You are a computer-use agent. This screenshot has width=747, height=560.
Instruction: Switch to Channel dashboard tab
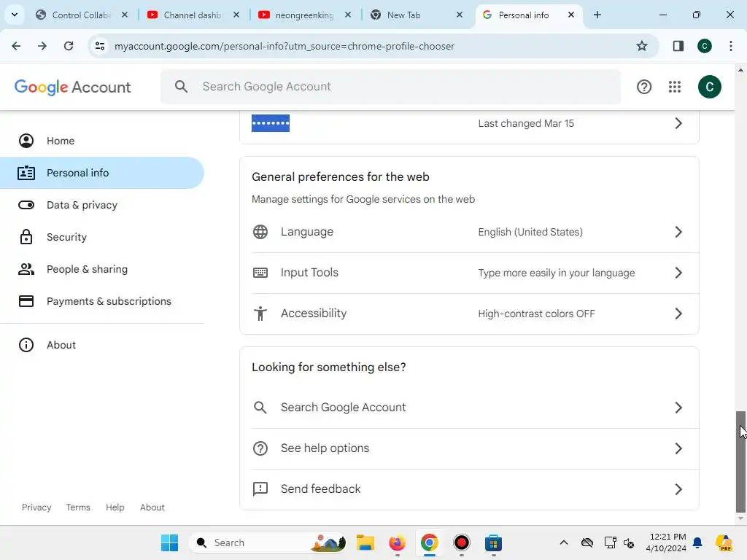(x=193, y=15)
